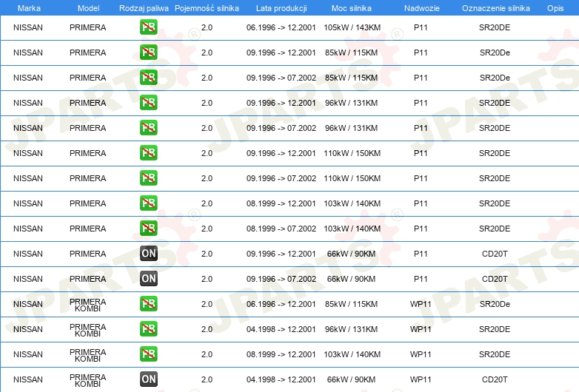This screenshot has height=392, width=579.
Task: Select SR20DE engine code in the 105kW / 143KM row
Action: [495, 27]
